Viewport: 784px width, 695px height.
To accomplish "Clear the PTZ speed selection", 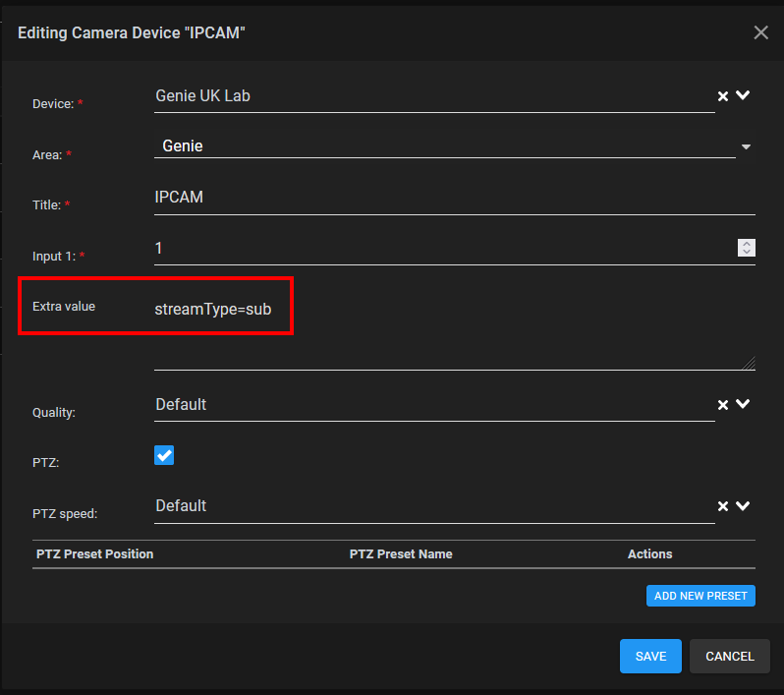I will 722,506.
